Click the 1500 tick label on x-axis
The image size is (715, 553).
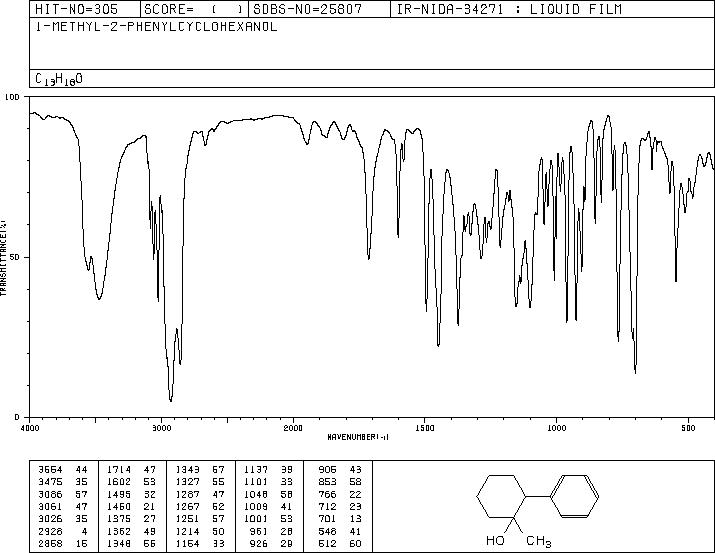(x=425, y=428)
